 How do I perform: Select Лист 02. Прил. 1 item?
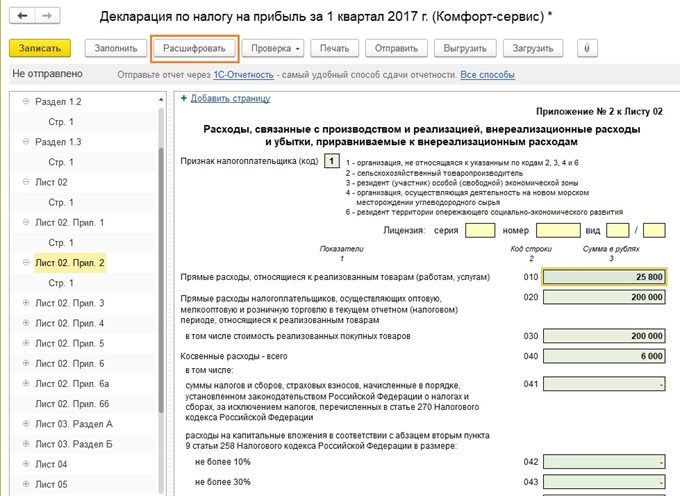coord(69,222)
